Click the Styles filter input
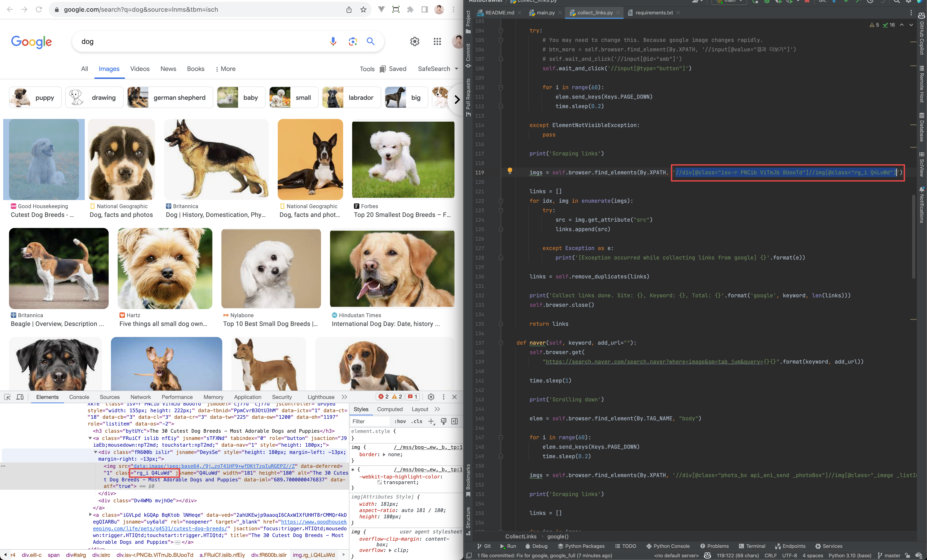This screenshot has width=927, height=560. point(370,421)
